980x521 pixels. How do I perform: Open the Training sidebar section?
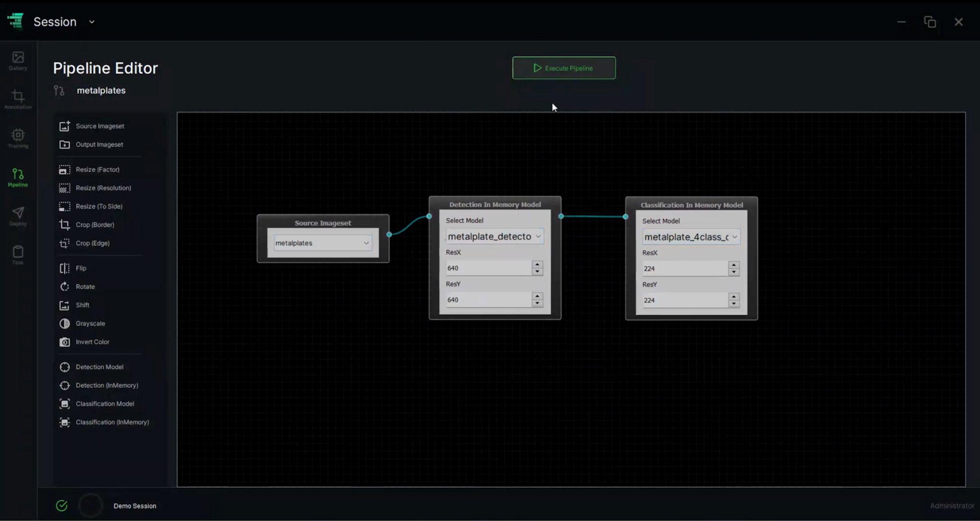pyautogui.click(x=18, y=139)
